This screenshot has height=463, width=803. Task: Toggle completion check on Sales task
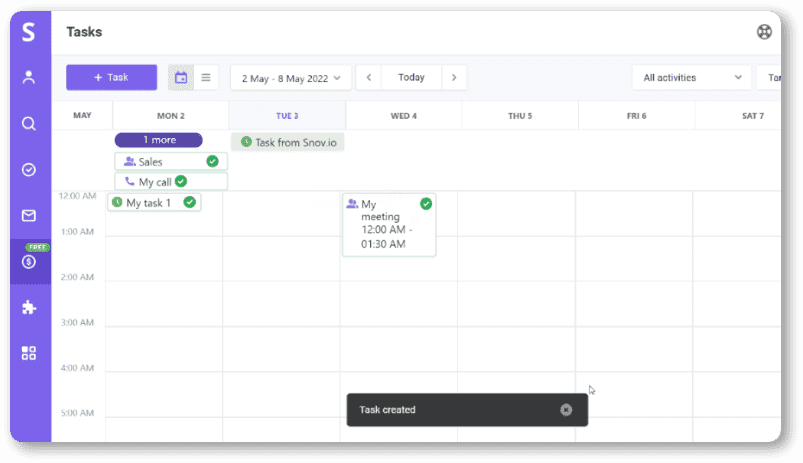pyautogui.click(x=212, y=161)
